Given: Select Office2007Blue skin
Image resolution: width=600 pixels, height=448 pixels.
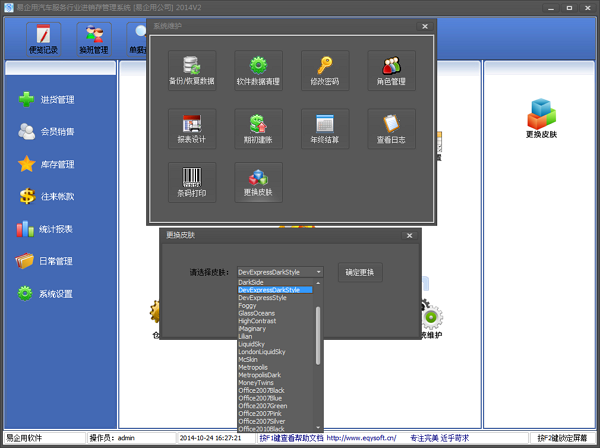Looking at the screenshot, I should (x=275, y=398).
